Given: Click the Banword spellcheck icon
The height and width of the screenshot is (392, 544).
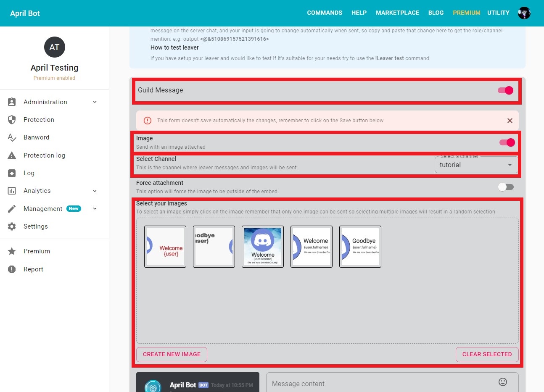Looking at the screenshot, I should point(12,137).
